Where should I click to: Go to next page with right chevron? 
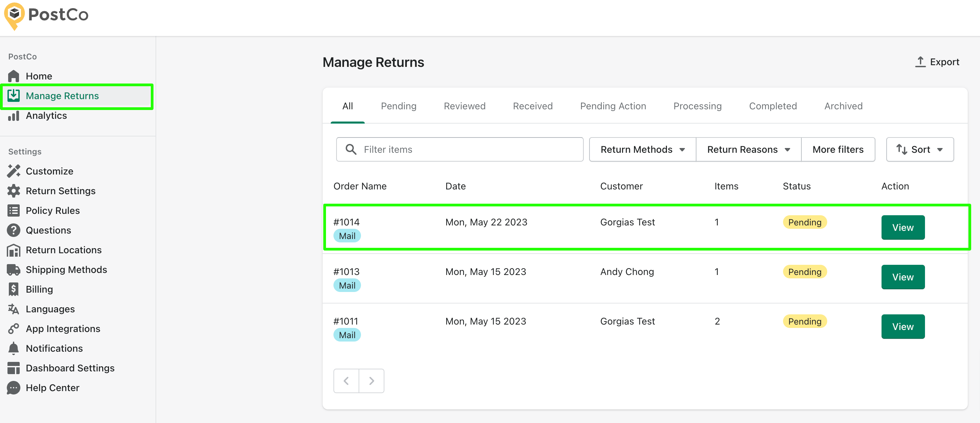tap(372, 381)
